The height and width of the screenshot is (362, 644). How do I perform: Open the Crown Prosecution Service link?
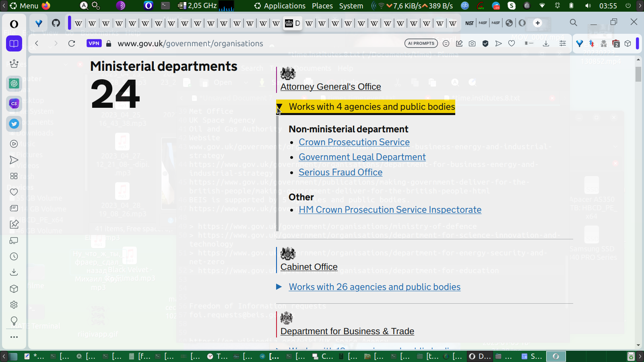[354, 142]
